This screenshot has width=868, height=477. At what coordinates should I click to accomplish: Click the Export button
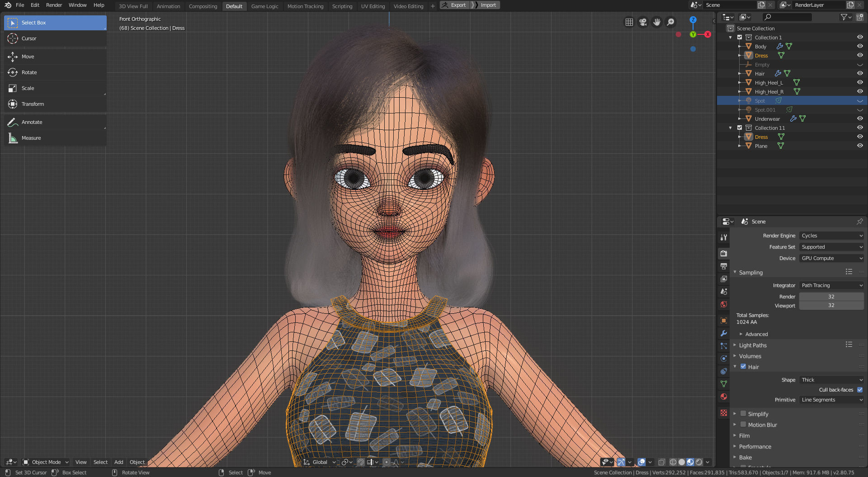point(454,5)
